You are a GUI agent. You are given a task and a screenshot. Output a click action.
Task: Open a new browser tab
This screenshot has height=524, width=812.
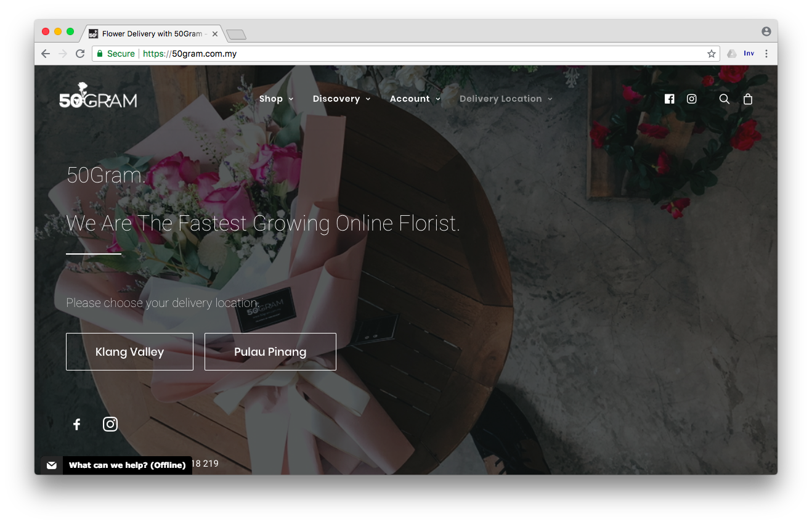coord(236,34)
